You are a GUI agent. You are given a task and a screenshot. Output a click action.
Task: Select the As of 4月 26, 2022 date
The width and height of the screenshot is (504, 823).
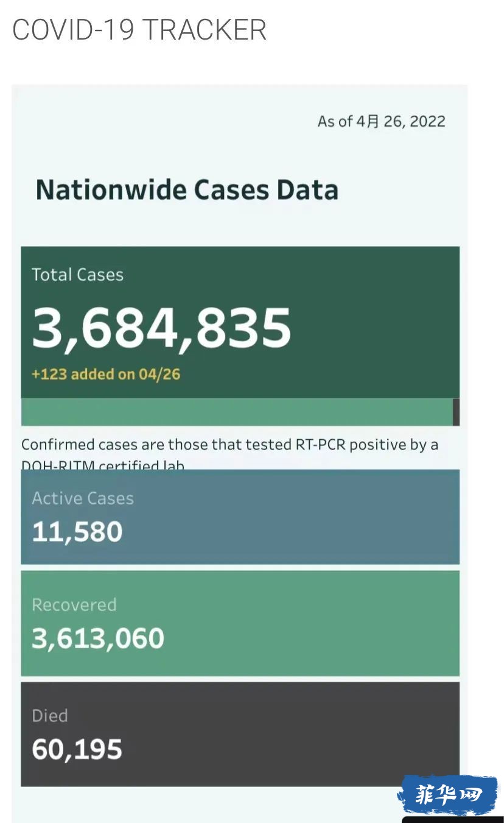(x=382, y=121)
